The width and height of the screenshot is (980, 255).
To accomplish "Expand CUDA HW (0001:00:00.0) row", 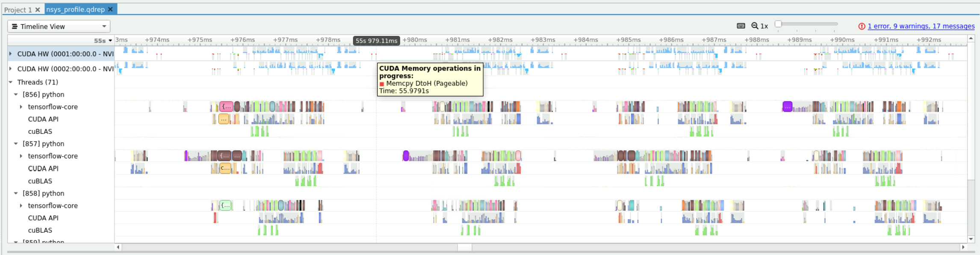I will [11, 54].
